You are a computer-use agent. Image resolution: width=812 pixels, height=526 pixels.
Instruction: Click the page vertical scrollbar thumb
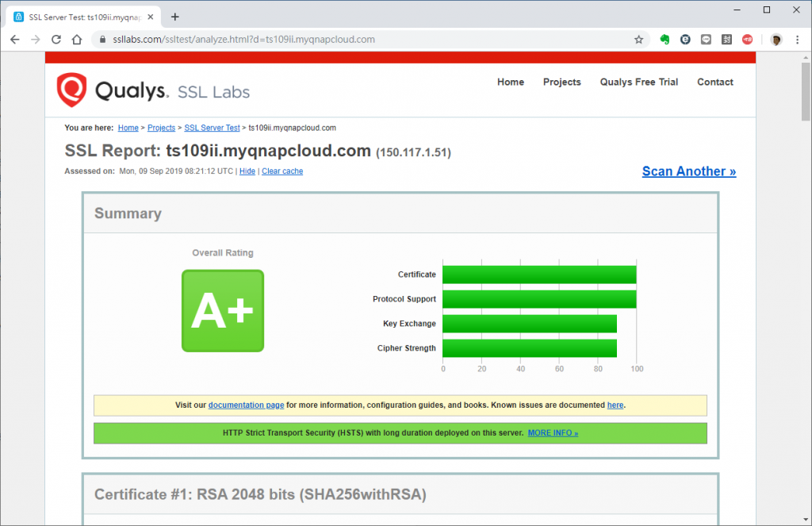[x=806, y=92]
